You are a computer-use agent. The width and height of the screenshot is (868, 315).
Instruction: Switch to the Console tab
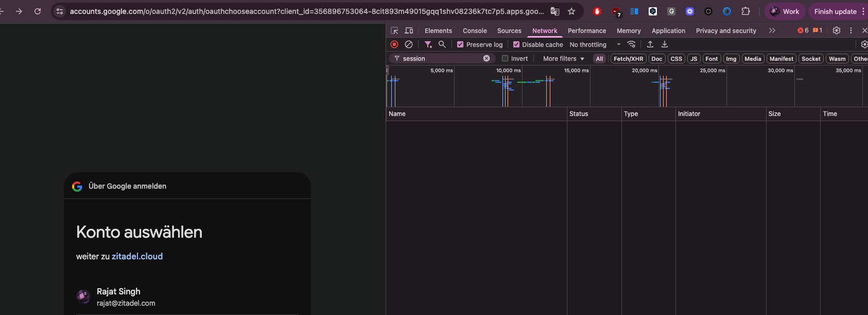475,31
